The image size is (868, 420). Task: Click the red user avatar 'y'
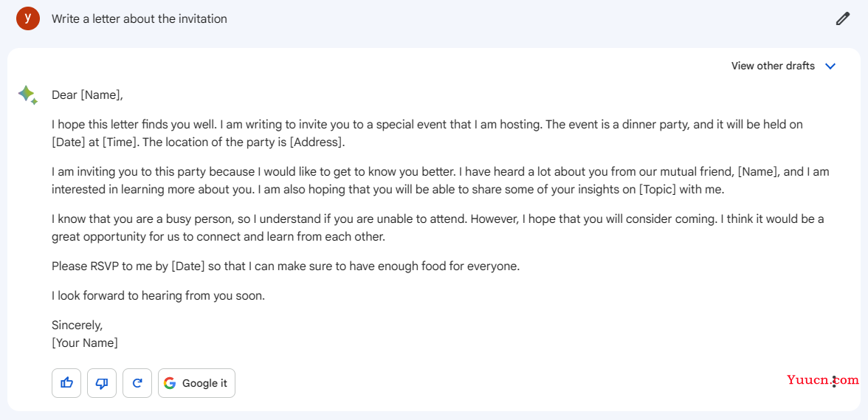[x=28, y=18]
